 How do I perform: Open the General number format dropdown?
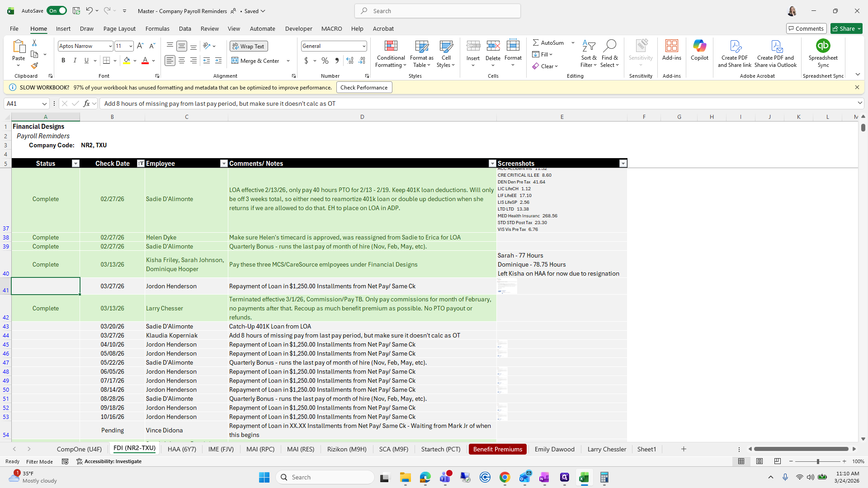[x=363, y=46]
